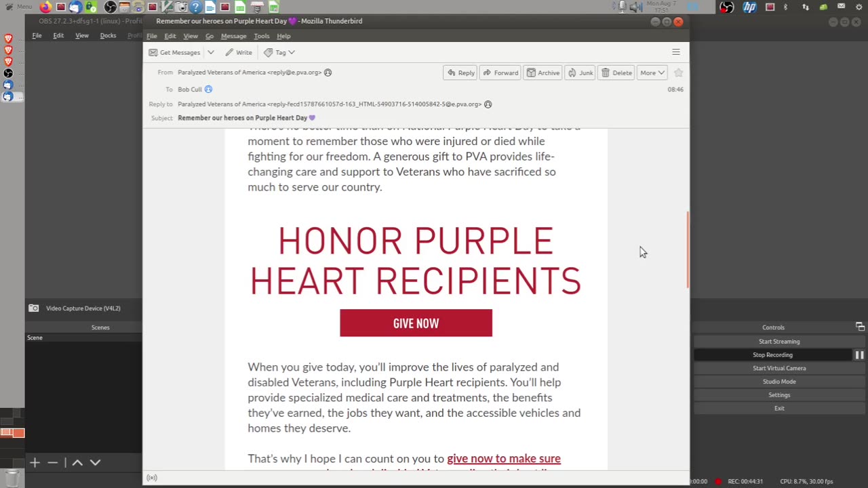This screenshot has height=488, width=868.
Task: Click Write to compose a new message
Action: (x=239, y=52)
